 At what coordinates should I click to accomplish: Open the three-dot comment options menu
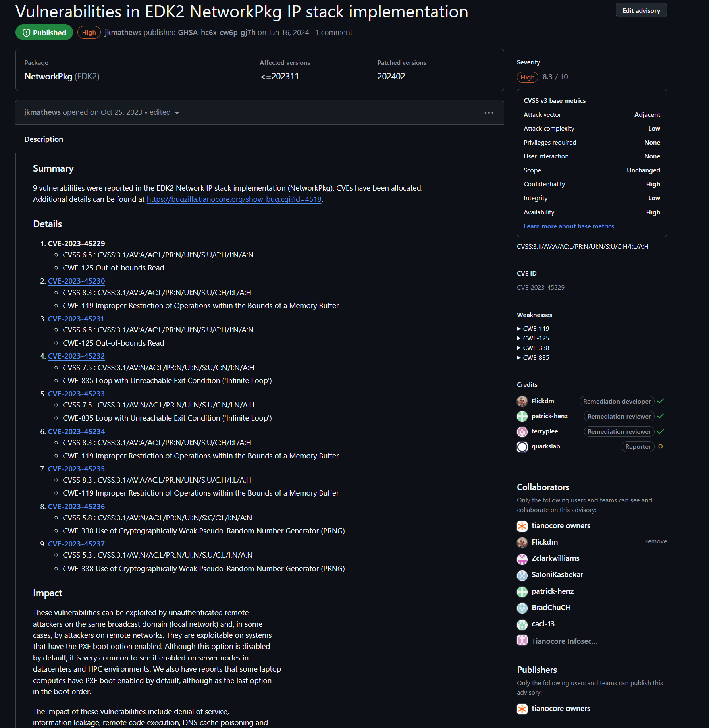489,113
